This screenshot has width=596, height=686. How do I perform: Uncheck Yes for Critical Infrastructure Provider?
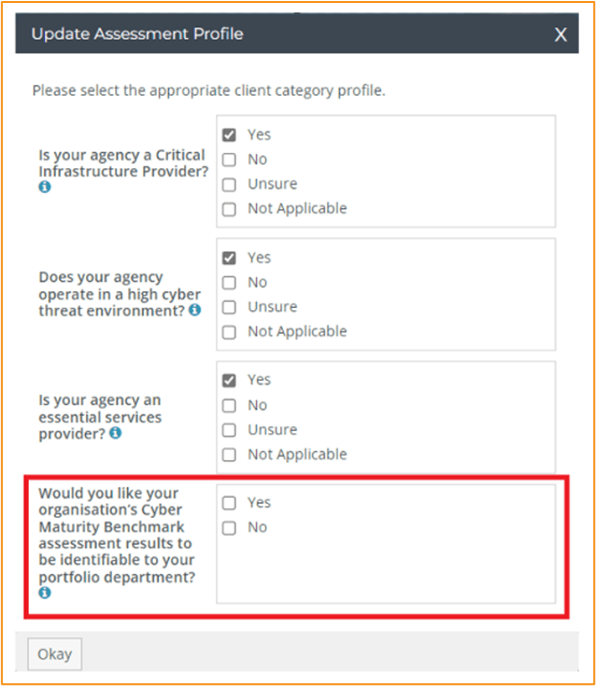[x=229, y=135]
